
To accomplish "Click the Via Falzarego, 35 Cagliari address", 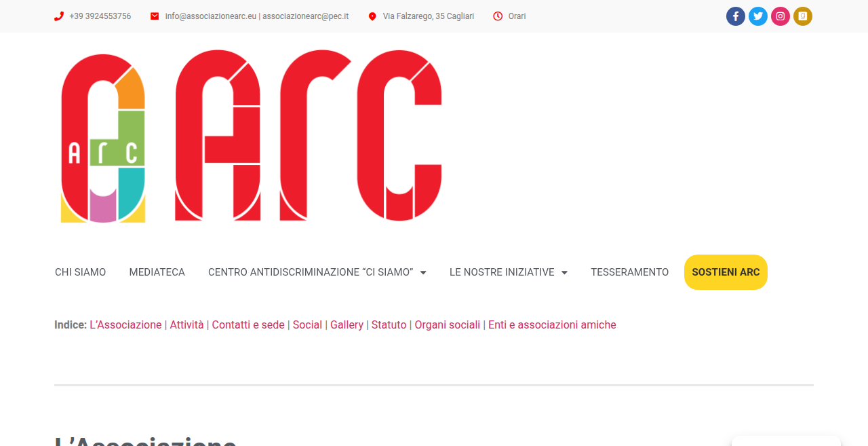I will pyautogui.click(x=429, y=16).
